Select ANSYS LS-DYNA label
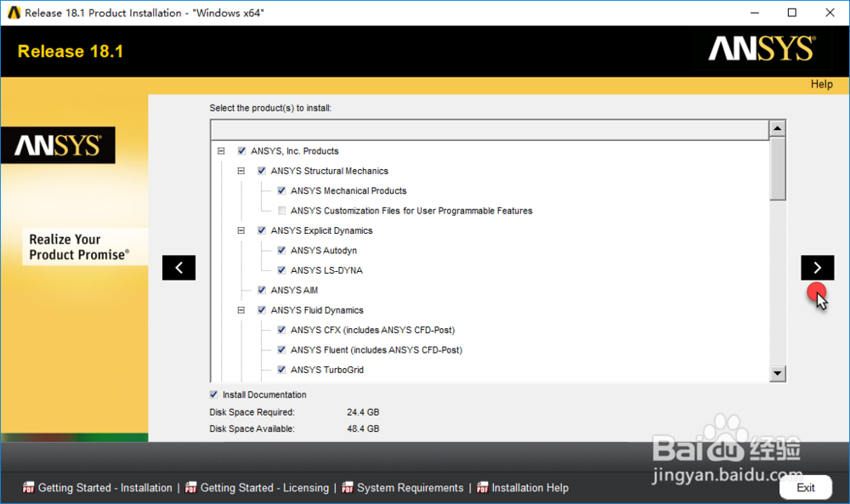The height and width of the screenshot is (504, 850). [x=326, y=270]
